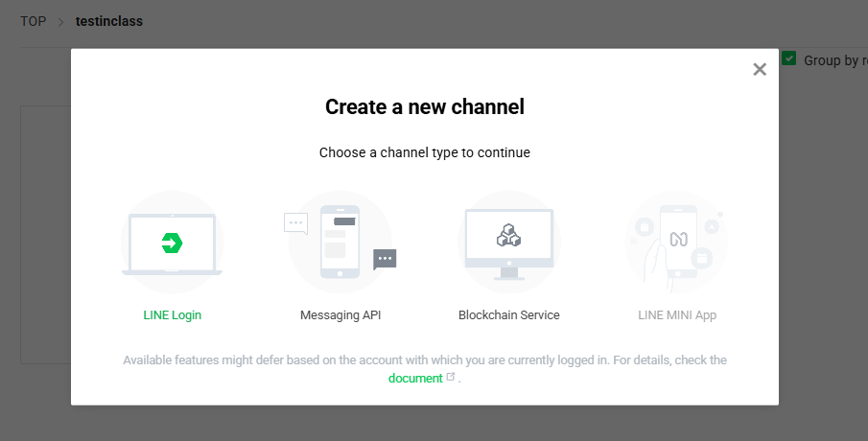Pick the Blockchain Service monitor icon

(508, 243)
